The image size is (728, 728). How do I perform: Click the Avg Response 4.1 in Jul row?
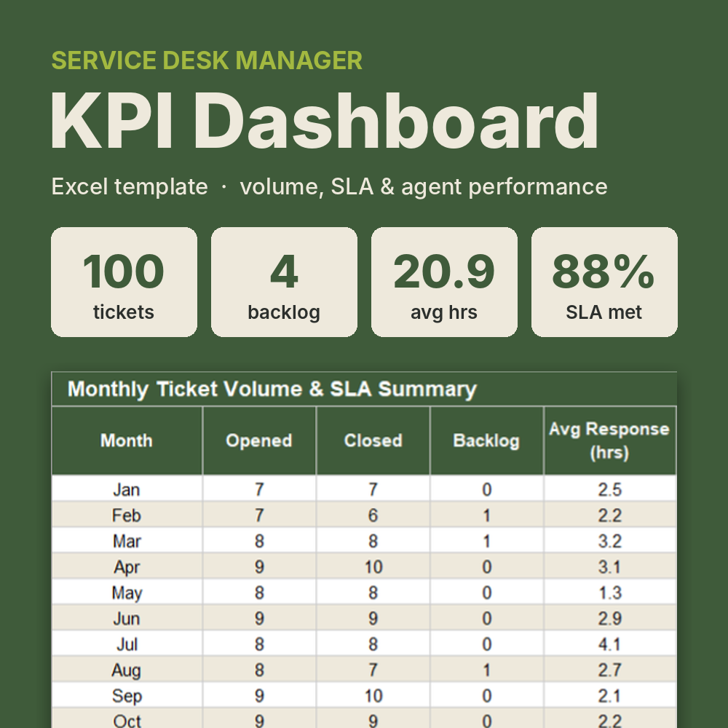pos(609,644)
